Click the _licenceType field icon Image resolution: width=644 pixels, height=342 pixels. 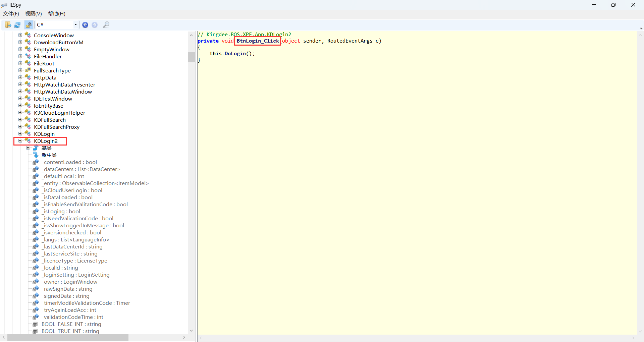tap(36, 261)
